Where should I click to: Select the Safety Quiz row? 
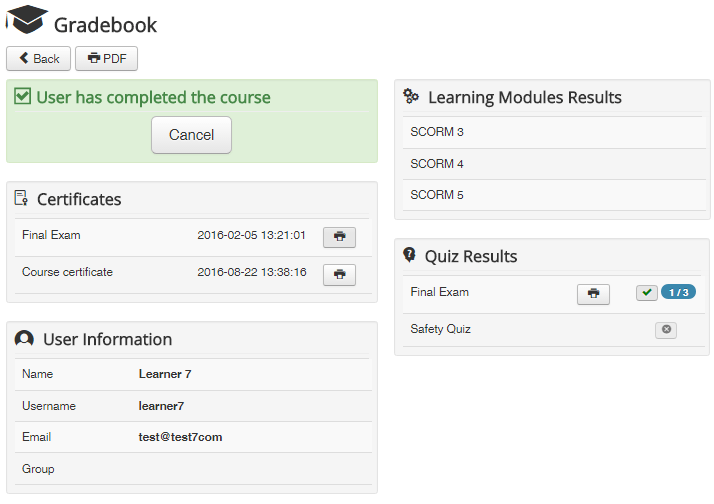pos(441,329)
